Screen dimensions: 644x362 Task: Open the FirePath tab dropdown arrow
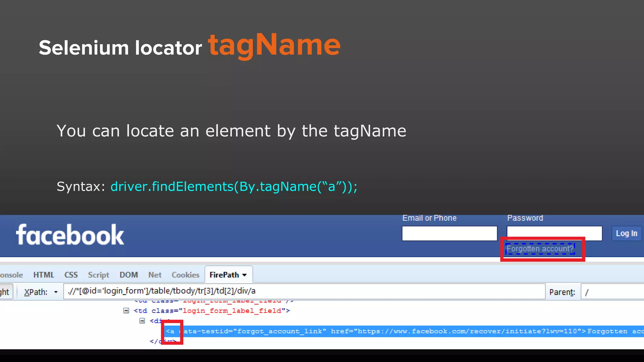click(245, 275)
